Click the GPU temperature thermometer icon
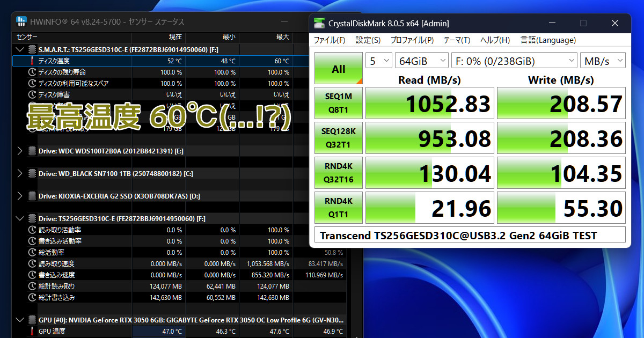The width and height of the screenshot is (644, 338). tap(32, 332)
